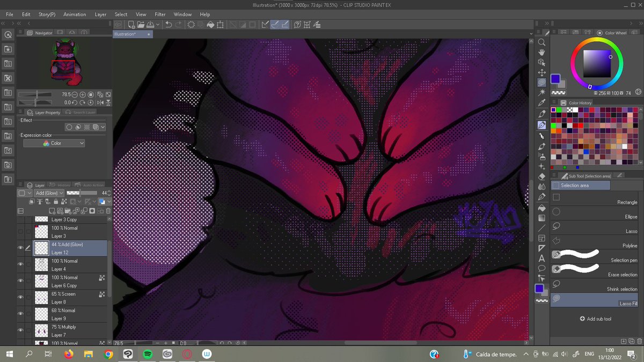Open Spotify from the Windows taskbar
644x362 pixels.
tap(148, 354)
